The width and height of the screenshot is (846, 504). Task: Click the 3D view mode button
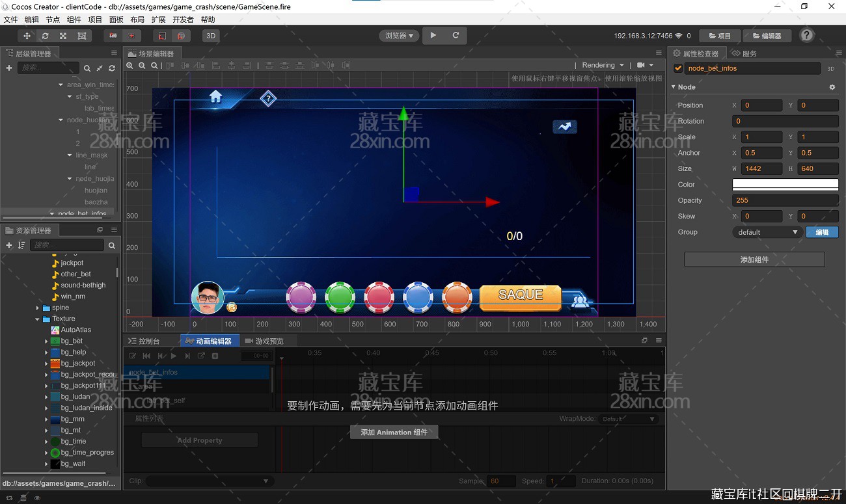pyautogui.click(x=211, y=36)
